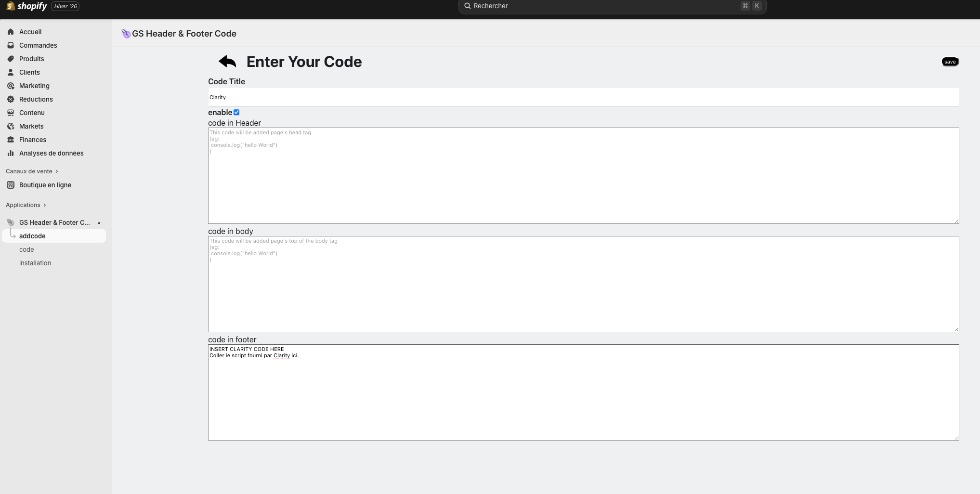
Task: Click the Markets globe icon
Action: pyautogui.click(x=11, y=126)
